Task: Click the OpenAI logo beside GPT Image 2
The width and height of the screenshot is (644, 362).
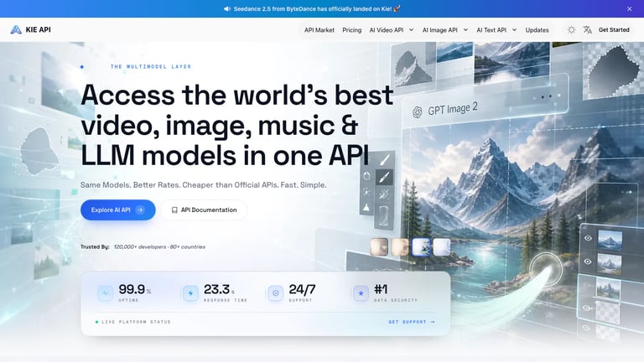Action: click(418, 112)
